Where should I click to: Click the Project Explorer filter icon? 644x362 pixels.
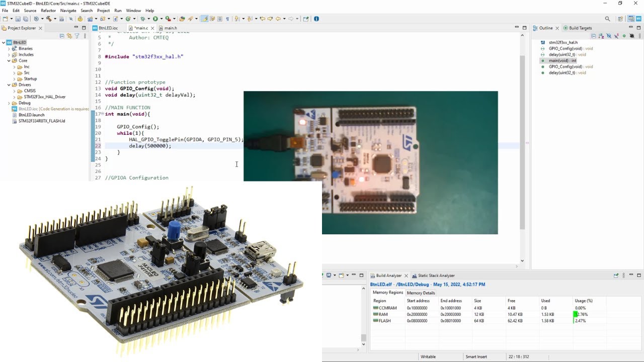pos(77,36)
